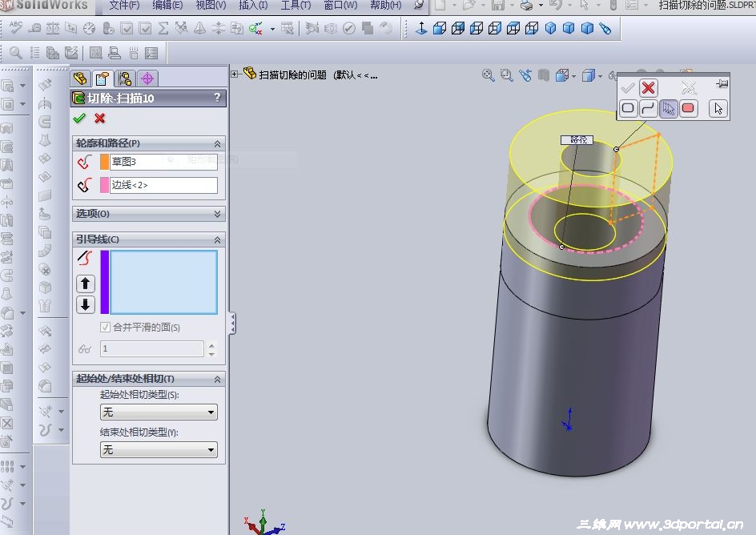Click the Sigma statistics icon
The image size is (756, 535).
click(x=163, y=29)
